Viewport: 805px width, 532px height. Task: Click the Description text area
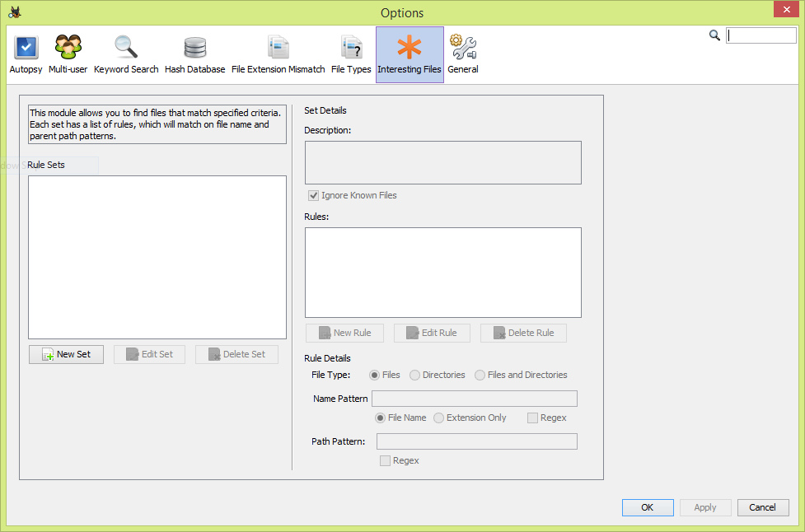(x=443, y=162)
